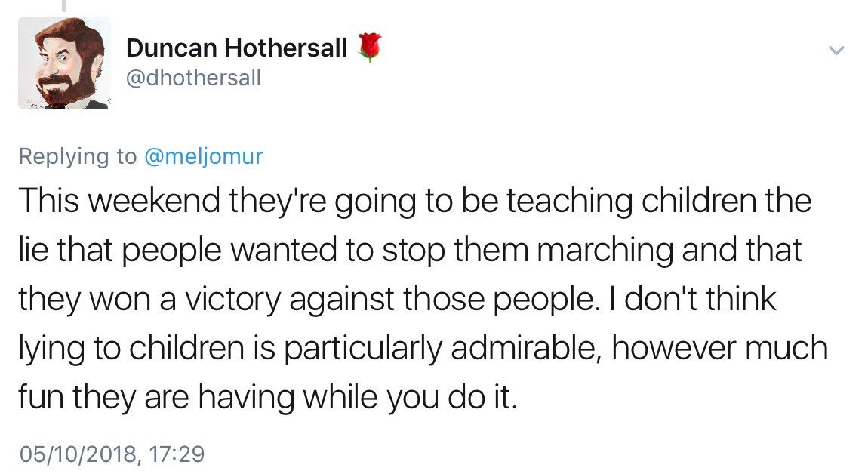Click the tweet line 'fun they are having'
Screen dimensions: 868x471
click(x=268, y=397)
